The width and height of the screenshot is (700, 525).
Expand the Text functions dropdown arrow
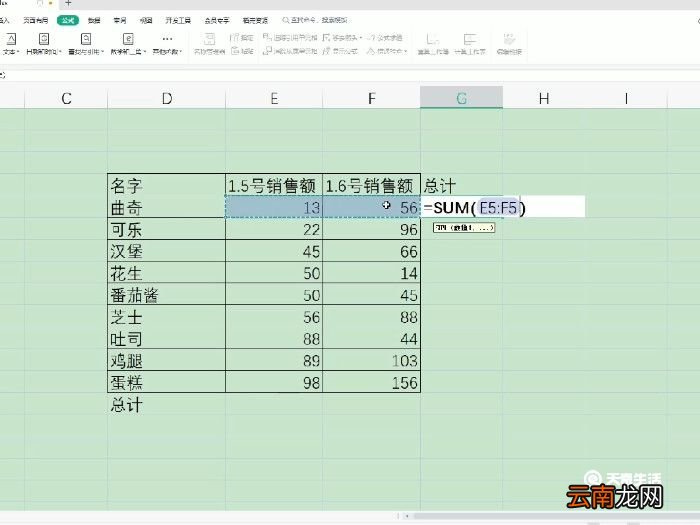pyautogui.click(x=18, y=52)
